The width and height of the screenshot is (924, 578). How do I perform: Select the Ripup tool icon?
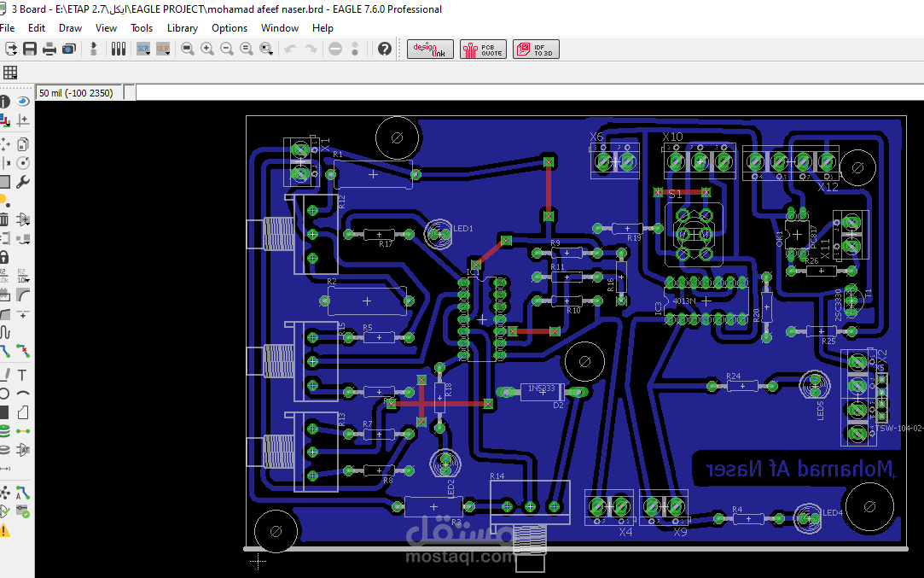click(23, 352)
